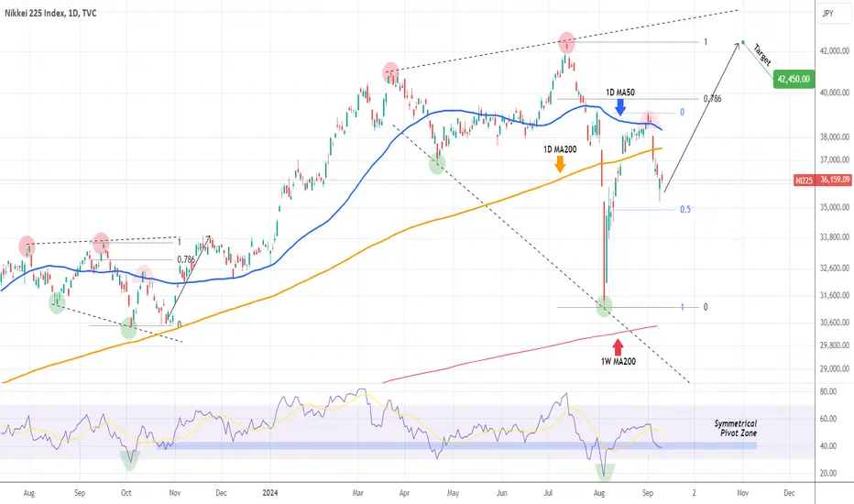Click the May label on time axis
The width and height of the screenshot is (854, 504).
(454, 493)
